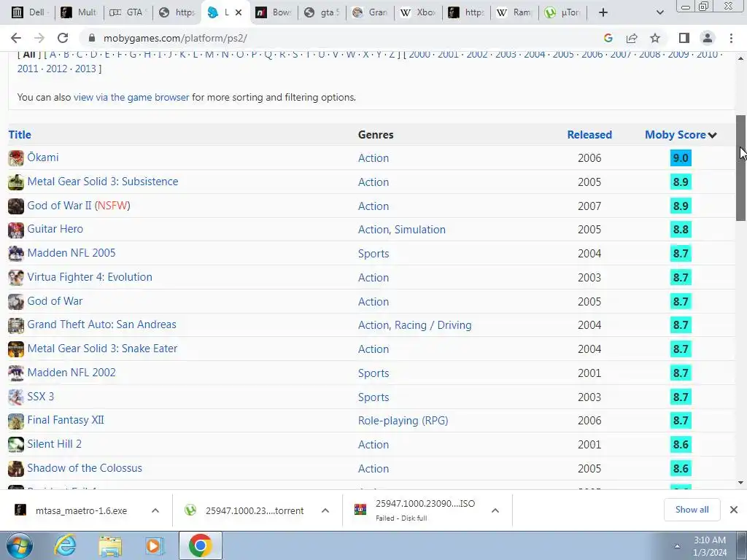
Task: Open the Madden NFL 2002 link
Action: [x=71, y=373]
